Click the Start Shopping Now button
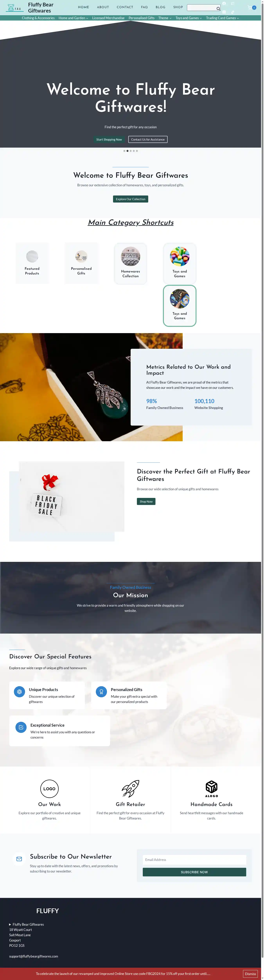This screenshot has height=980, width=264. [x=109, y=140]
